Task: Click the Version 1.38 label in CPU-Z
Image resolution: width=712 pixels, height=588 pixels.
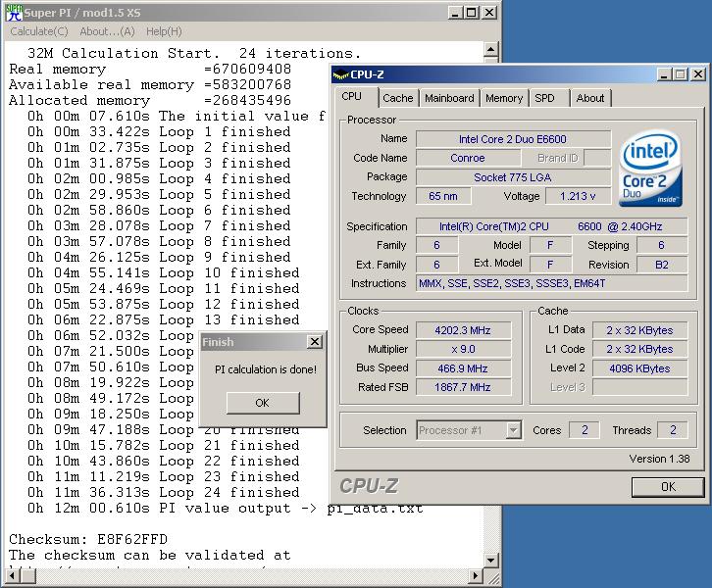Action: click(659, 459)
